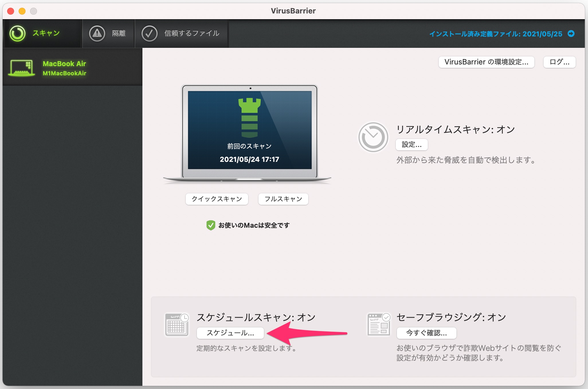This screenshot has width=588, height=389.
Task: Close the VirusBarrier window
Action: pos(11,11)
